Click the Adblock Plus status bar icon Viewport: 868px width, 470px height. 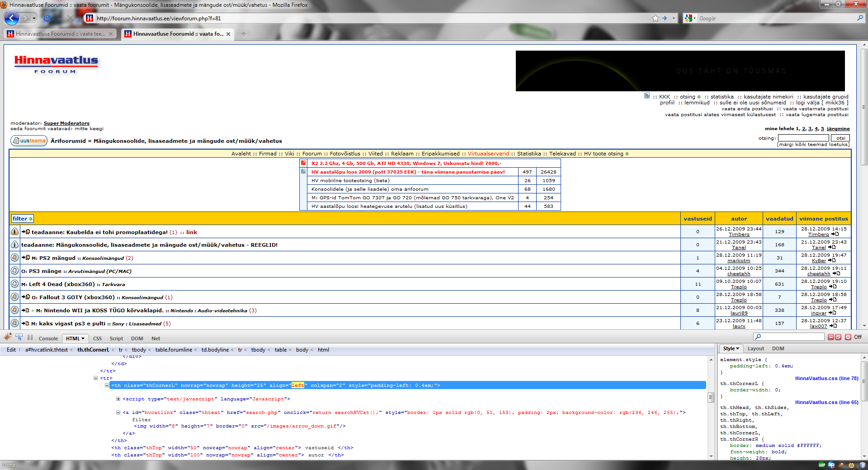tap(821, 465)
